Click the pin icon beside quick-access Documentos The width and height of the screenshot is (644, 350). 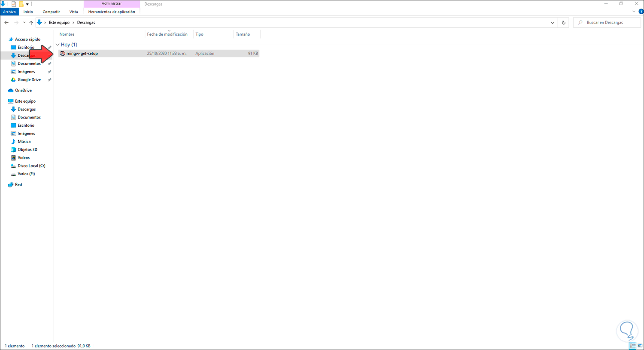[x=50, y=64]
